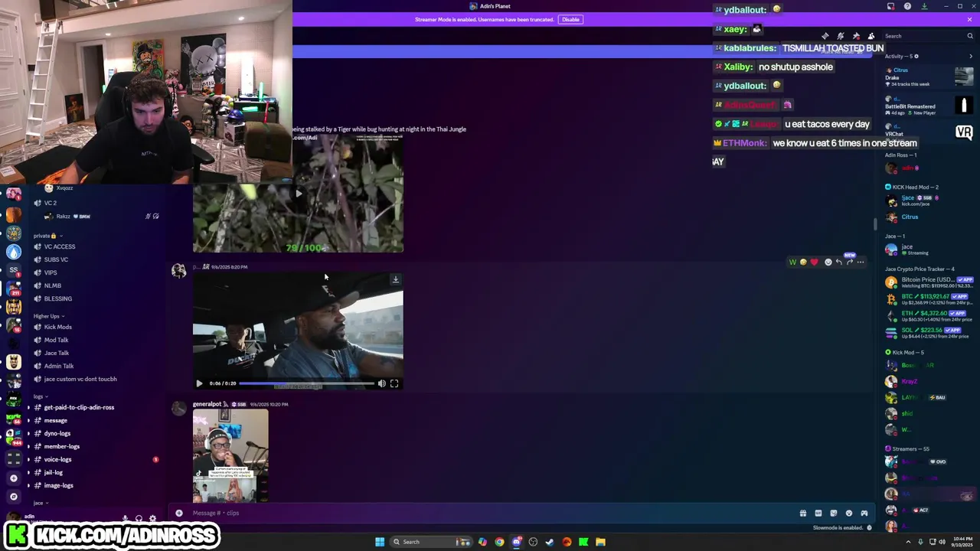Open generalpot's TikTok video thumbnail
The width and height of the screenshot is (980, 551).
click(230, 456)
